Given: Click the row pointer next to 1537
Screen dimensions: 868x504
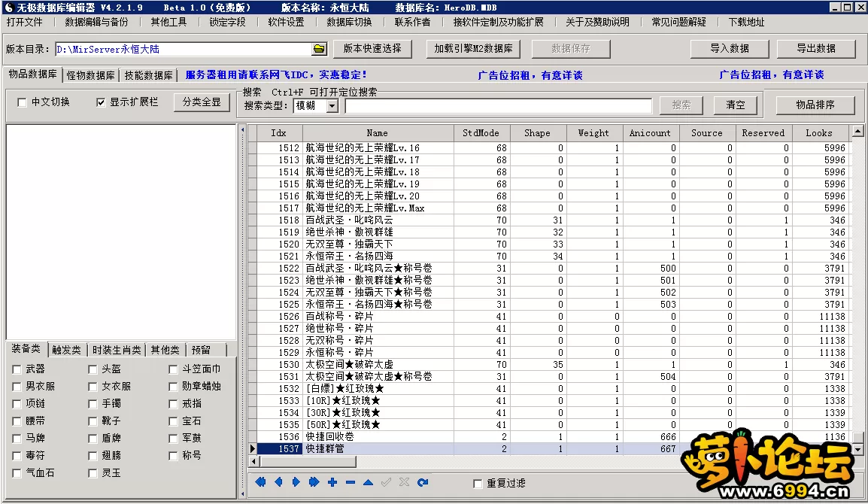Looking at the screenshot, I should click(x=253, y=448).
